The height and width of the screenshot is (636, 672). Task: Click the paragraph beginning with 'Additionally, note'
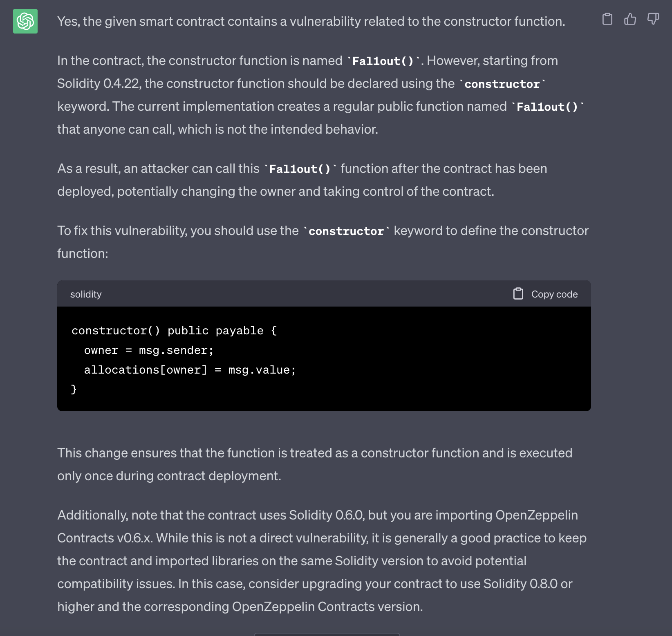coord(317,515)
